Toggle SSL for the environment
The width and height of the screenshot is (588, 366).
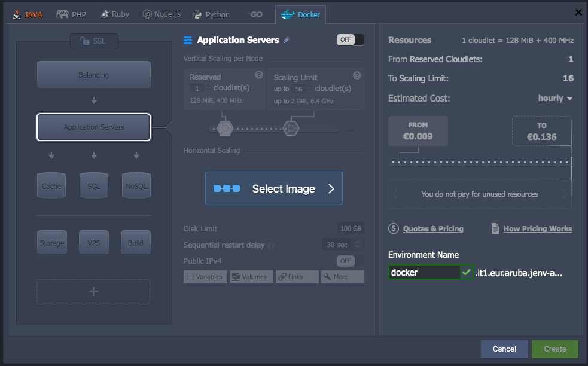(x=93, y=41)
